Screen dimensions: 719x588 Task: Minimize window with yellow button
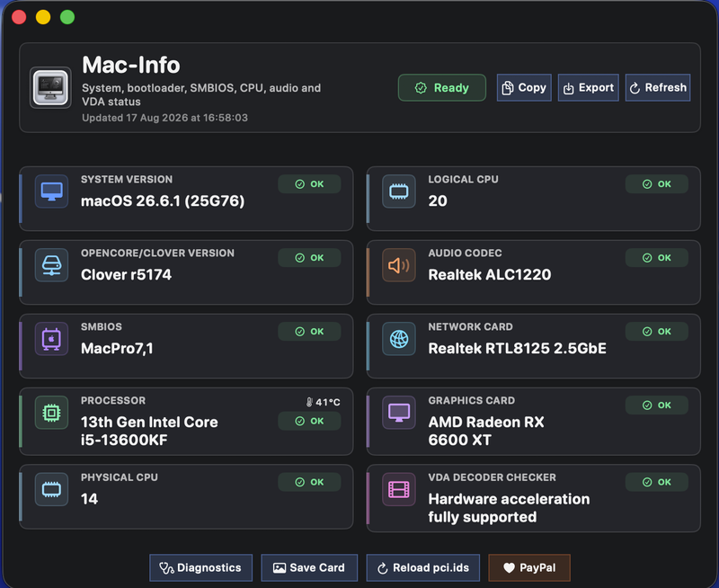click(43, 17)
